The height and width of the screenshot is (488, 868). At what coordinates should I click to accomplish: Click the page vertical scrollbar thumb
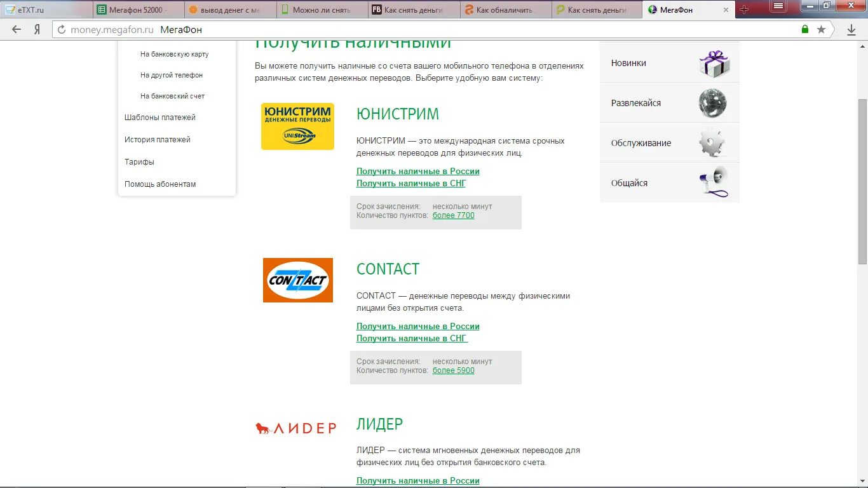pos(862,181)
